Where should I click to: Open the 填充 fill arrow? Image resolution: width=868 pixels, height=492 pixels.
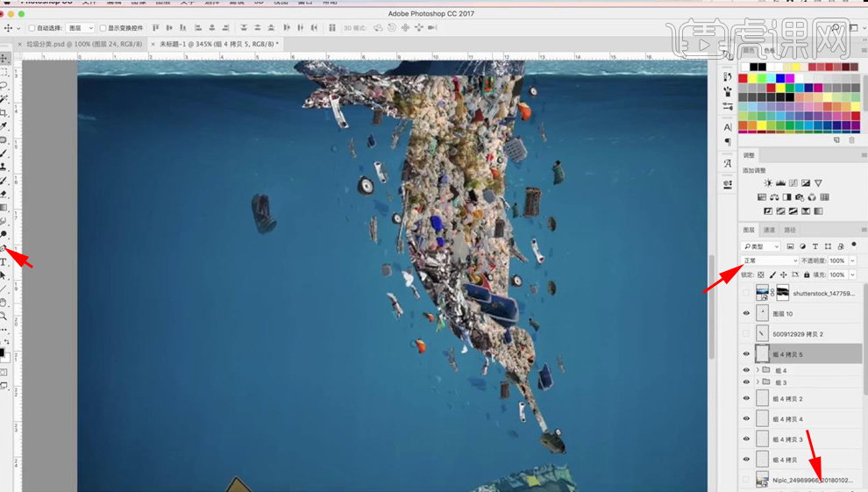[x=852, y=275]
